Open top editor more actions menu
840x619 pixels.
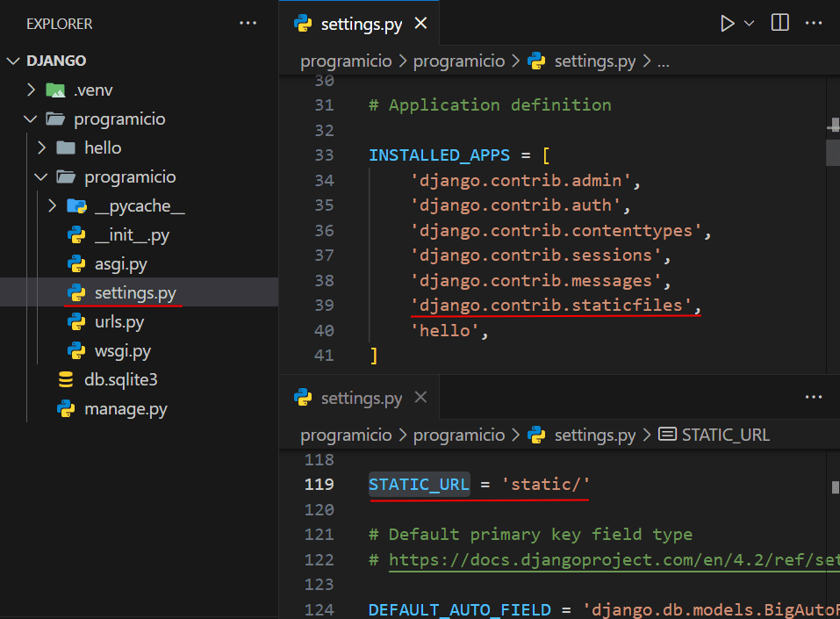[x=813, y=23]
